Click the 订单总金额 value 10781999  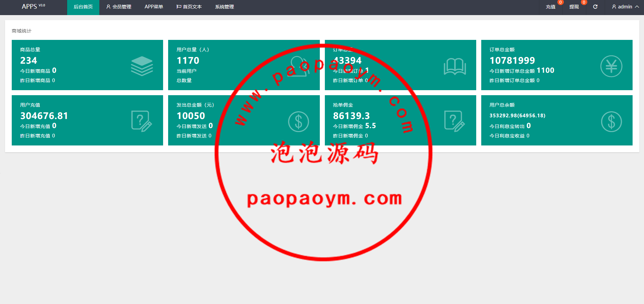[x=512, y=60]
